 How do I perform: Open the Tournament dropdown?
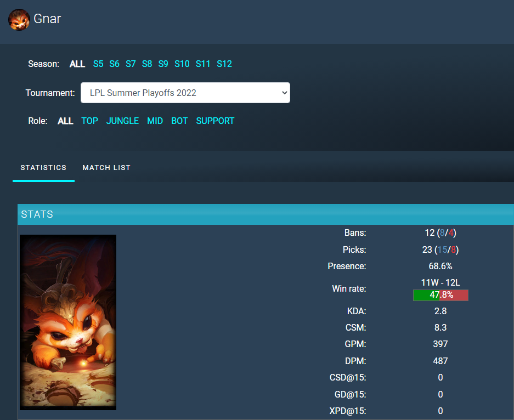point(185,93)
